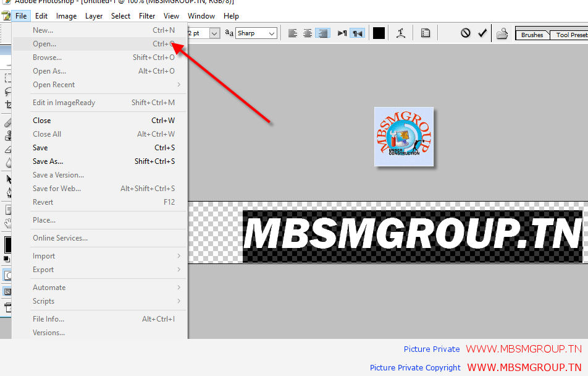Screen dimensions: 588x376
Task: Open the File Browser folder icon
Action: click(x=502, y=34)
